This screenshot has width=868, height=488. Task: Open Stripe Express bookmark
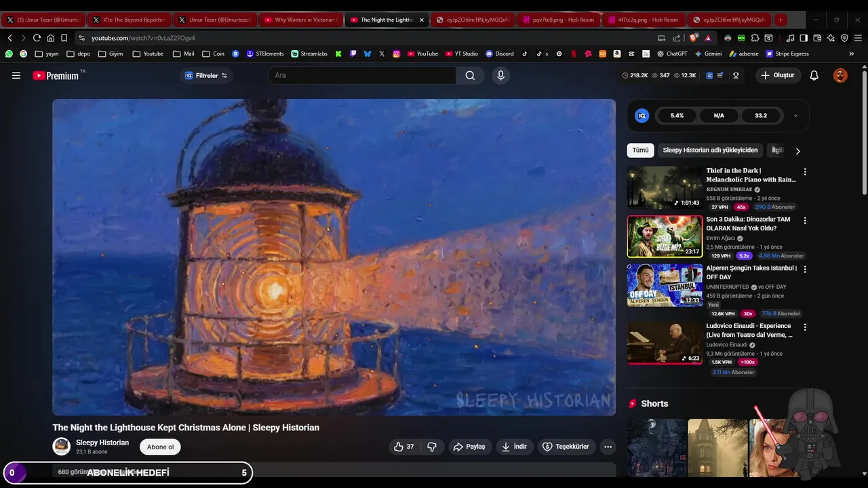(787, 54)
